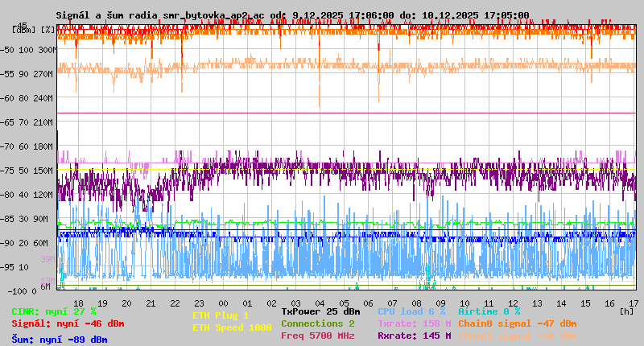Click the hour '04' on the time axis
This screenshot has width=644, height=346.
[320, 303]
